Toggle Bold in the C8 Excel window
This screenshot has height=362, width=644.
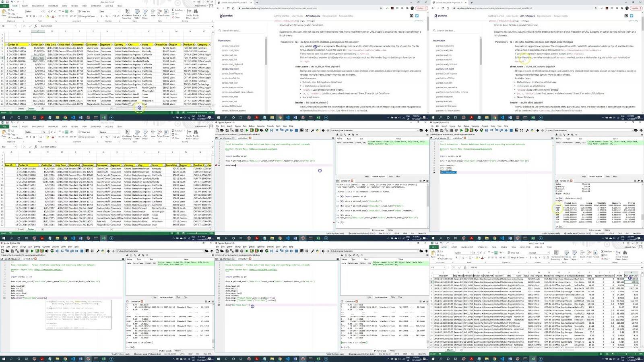point(27,16)
